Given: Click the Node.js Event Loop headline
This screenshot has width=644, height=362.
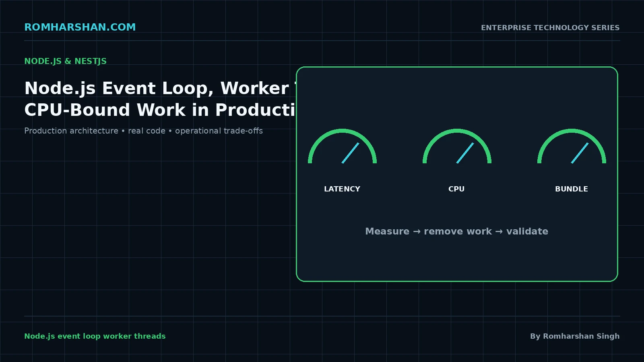Looking at the screenshot, I should 160,99.
